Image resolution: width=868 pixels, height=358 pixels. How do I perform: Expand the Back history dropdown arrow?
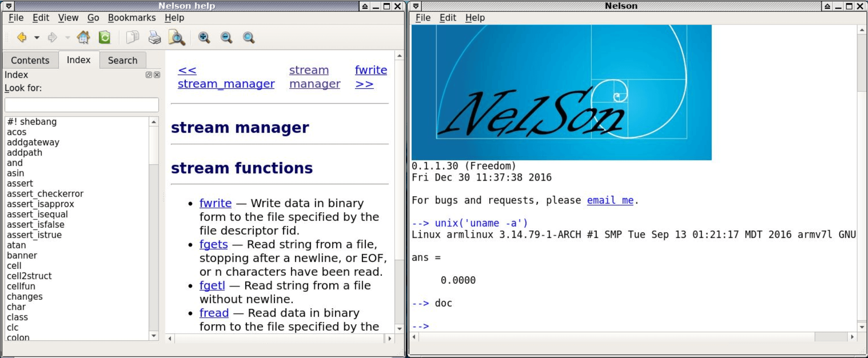click(x=37, y=37)
